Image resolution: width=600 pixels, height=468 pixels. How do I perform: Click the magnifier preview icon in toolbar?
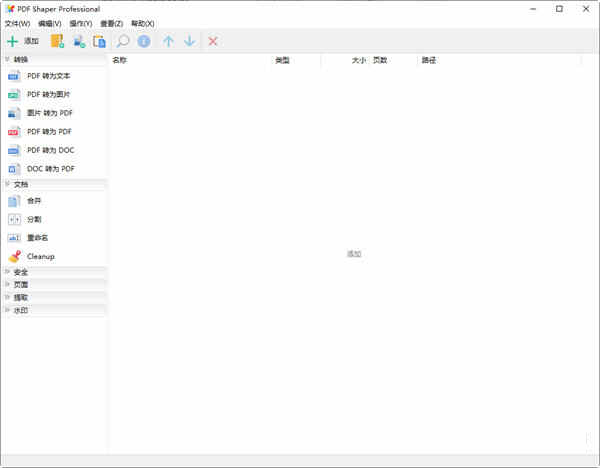[x=123, y=41]
